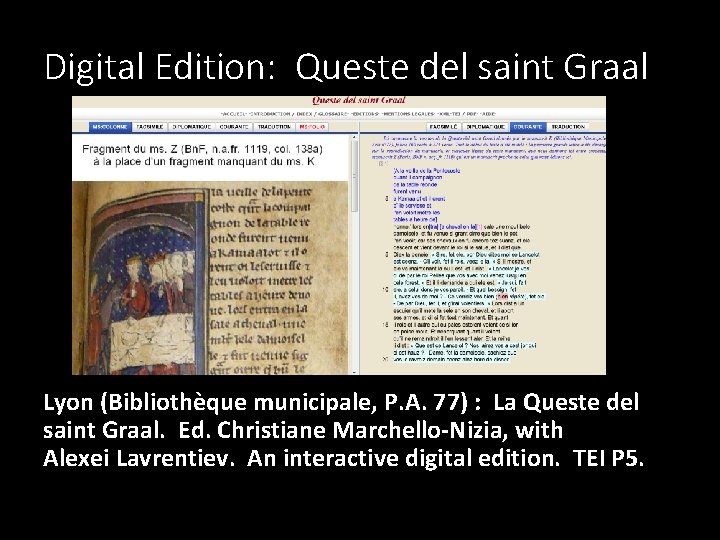This screenshot has width=720, height=540.
Task: Open the MENTIONS LÉGALES link
Action: (408, 114)
